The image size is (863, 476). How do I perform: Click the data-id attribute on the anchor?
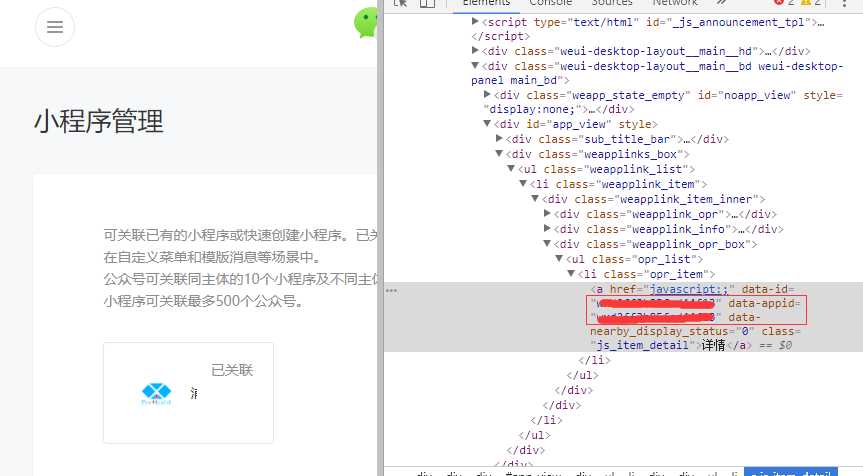tap(765, 289)
